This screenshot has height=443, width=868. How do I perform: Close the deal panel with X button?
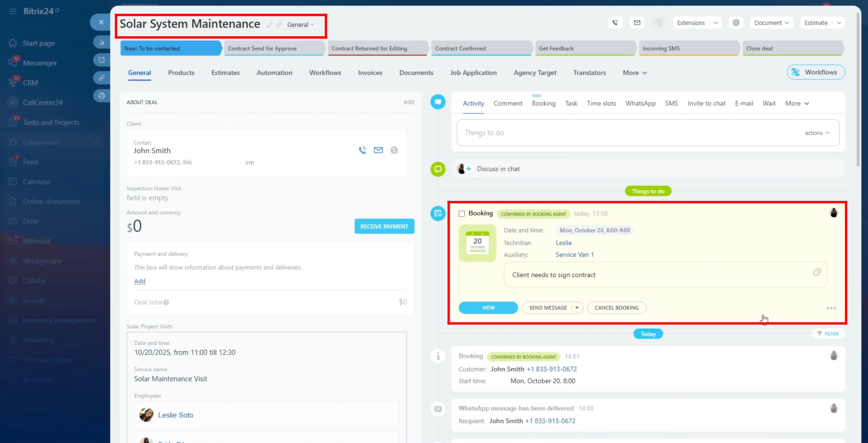click(x=101, y=22)
